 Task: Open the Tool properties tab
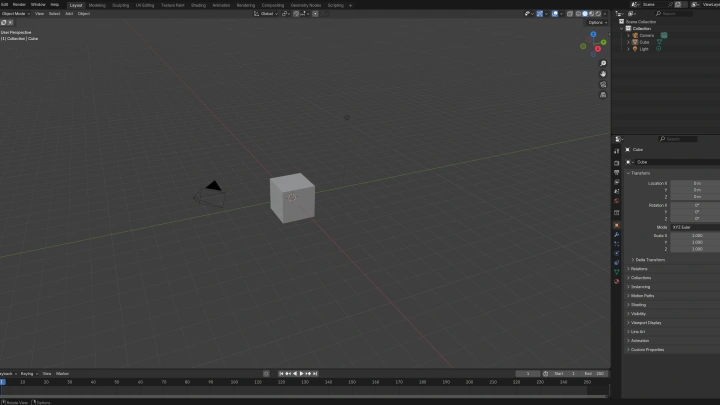point(617,151)
